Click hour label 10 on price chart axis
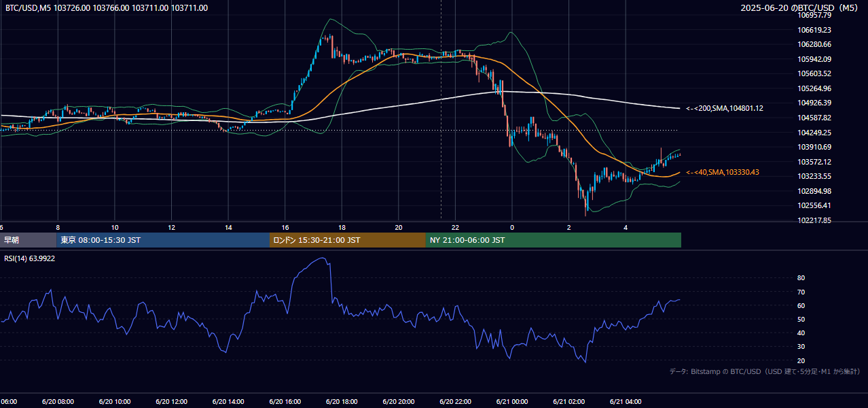Image resolution: width=868 pixels, height=408 pixels. [x=115, y=228]
